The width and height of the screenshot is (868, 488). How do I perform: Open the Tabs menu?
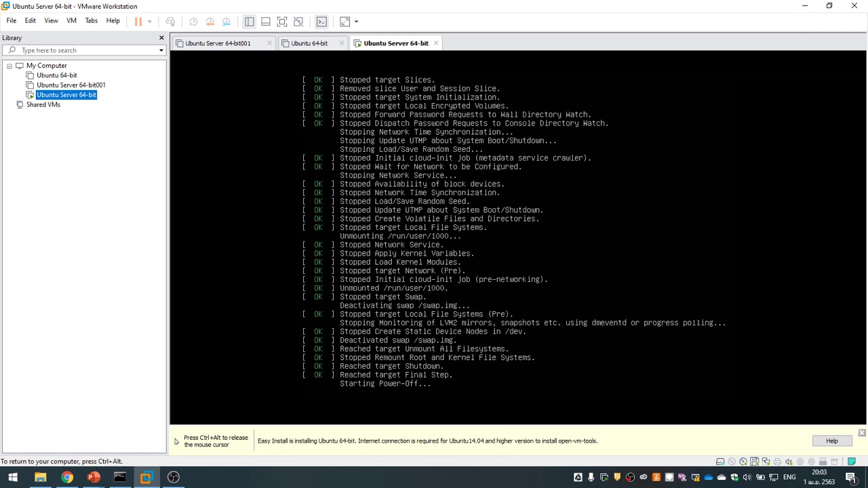91,21
